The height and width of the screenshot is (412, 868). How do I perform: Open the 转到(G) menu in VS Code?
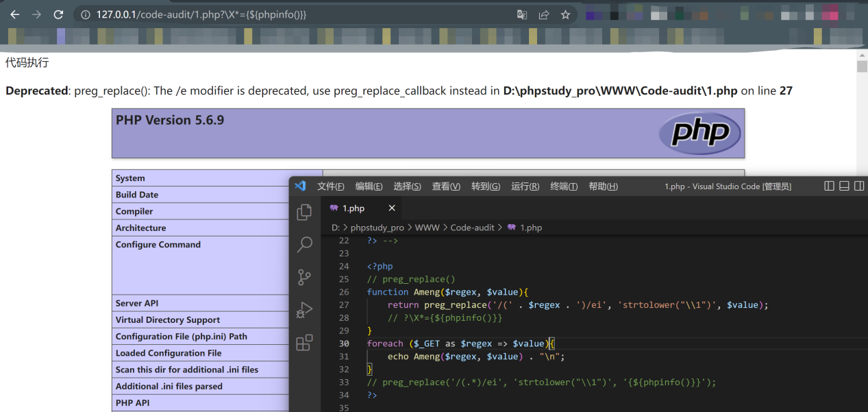coord(486,186)
